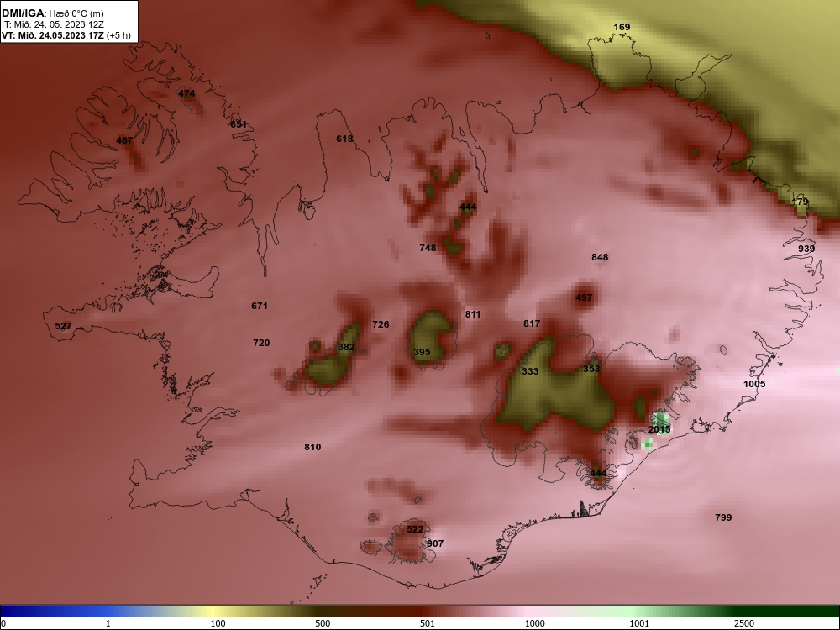Click the 333 value label
This screenshot has width=840, height=630.
(x=530, y=371)
